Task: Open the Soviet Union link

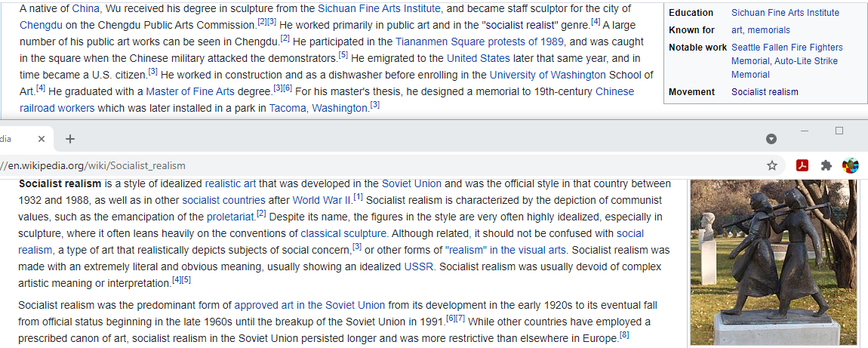Action: [411, 183]
